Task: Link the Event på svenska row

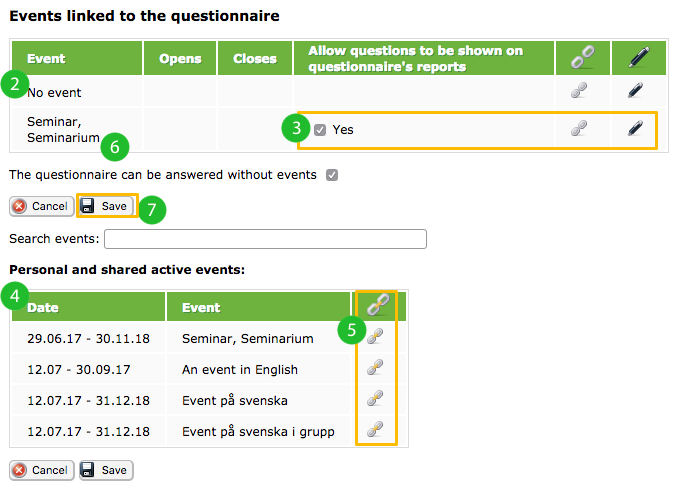Action: tap(375, 399)
